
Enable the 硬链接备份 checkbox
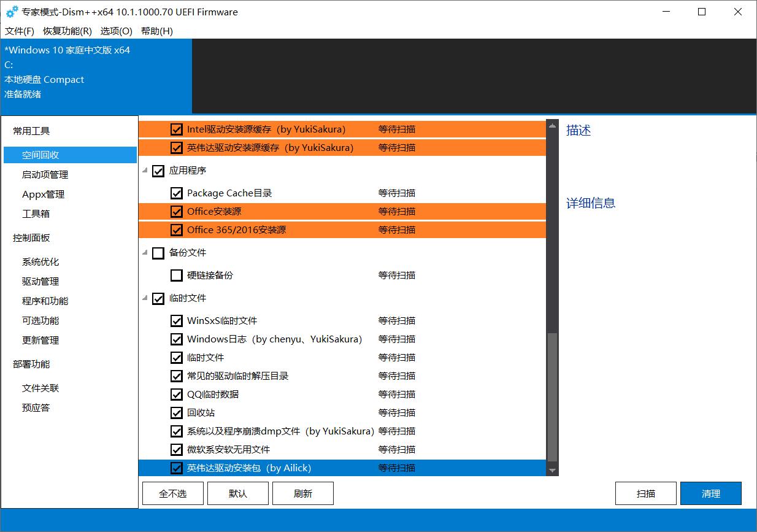coord(176,275)
